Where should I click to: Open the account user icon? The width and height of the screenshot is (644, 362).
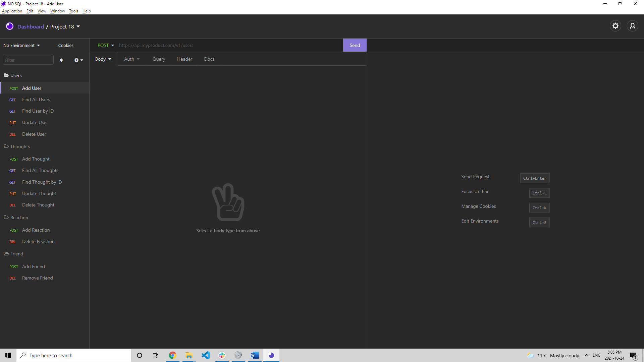point(632,26)
